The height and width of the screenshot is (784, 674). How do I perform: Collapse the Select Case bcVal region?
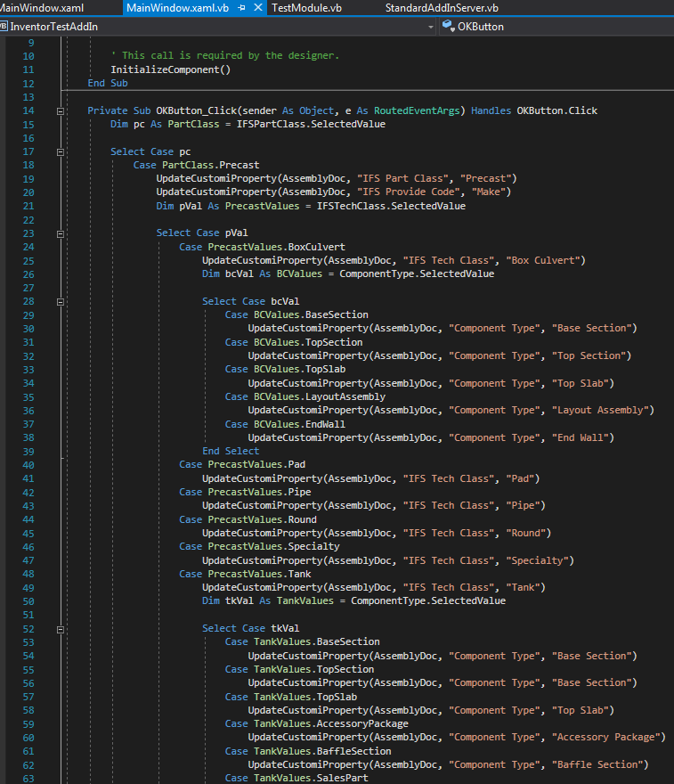61,300
